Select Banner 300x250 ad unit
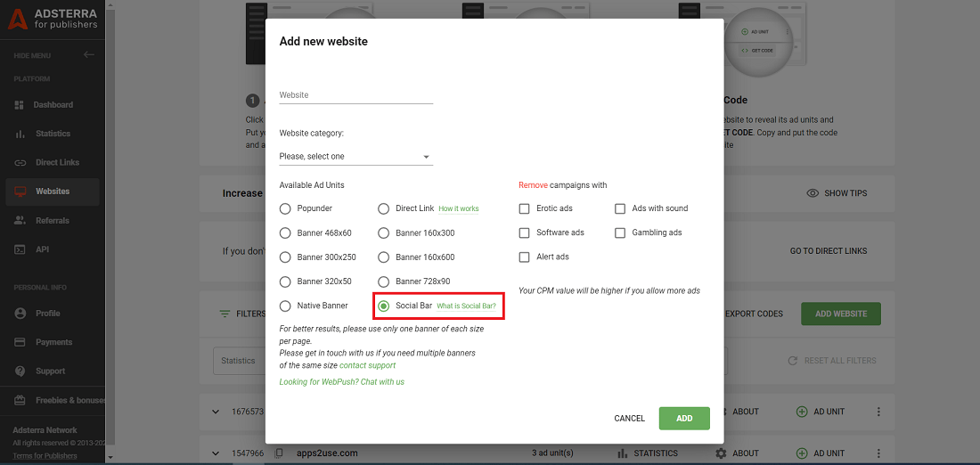The image size is (980, 465). tap(285, 257)
